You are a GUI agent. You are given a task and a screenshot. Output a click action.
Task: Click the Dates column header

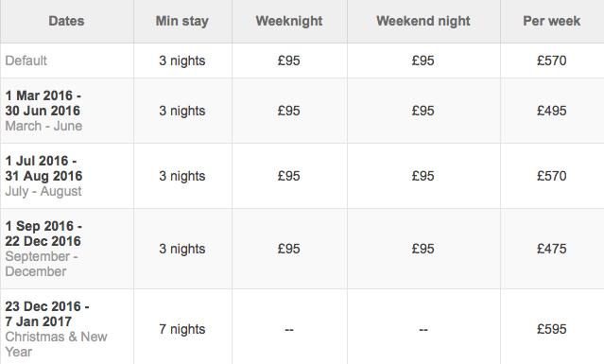tap(66, 21)
